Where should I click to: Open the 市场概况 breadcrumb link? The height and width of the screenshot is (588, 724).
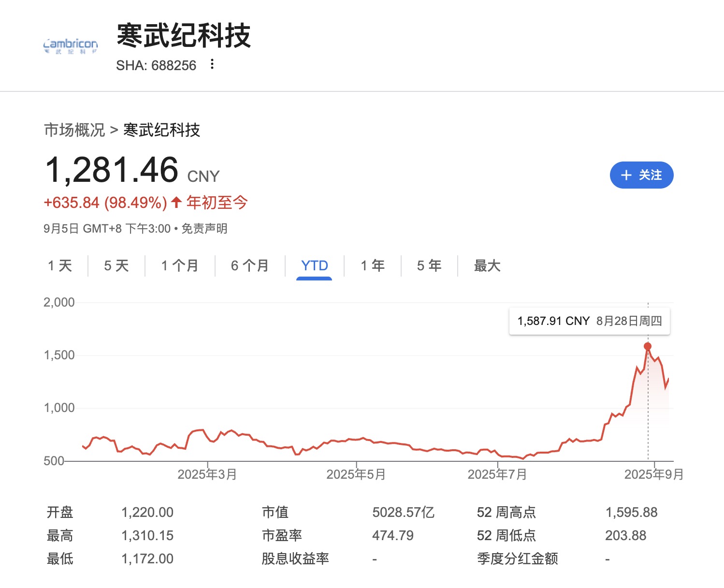(x=74, y=130)
